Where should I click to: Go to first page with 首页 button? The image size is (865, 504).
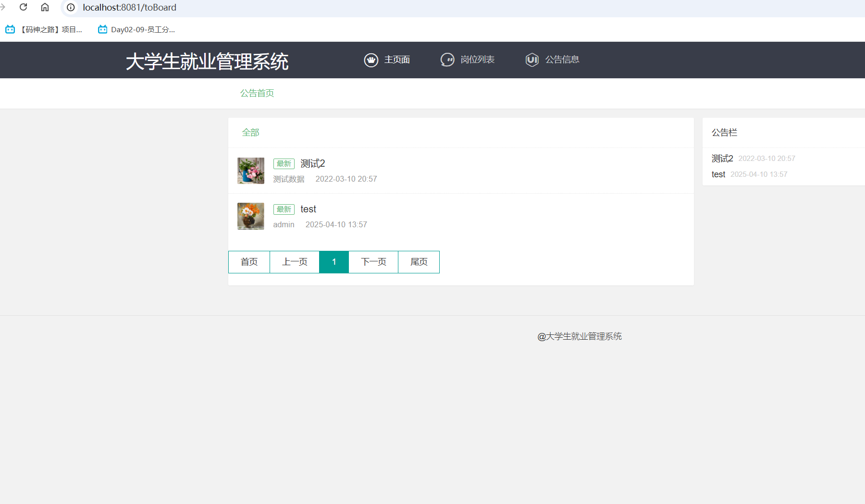tap(249, 262)
